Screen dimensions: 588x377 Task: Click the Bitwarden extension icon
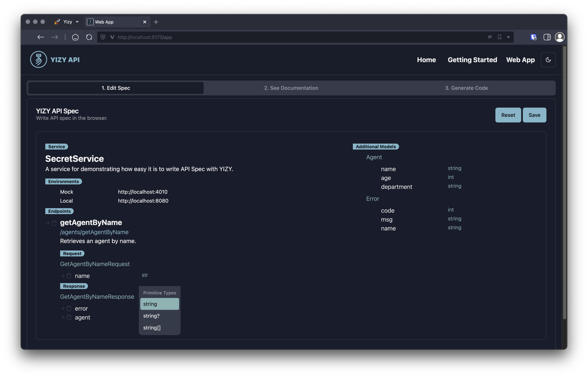pyautogui.click(x=533, y=37)
